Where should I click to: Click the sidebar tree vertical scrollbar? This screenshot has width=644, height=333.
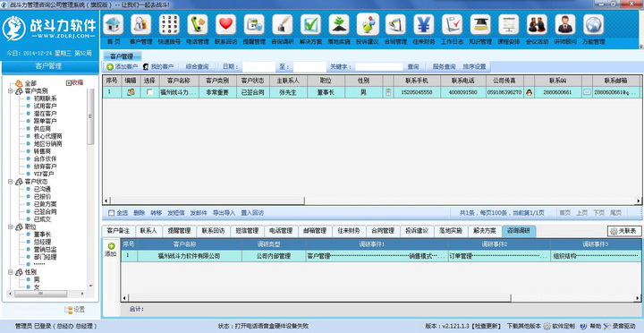(90, 116)
